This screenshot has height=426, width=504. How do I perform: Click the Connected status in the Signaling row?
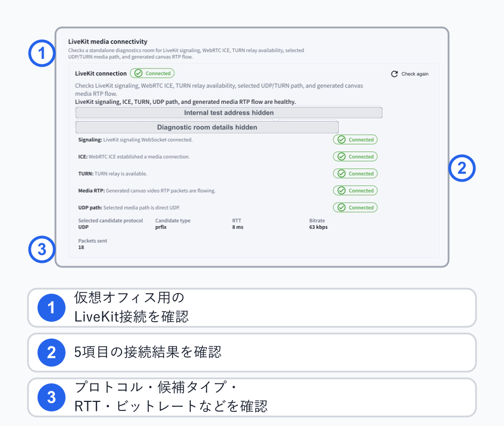[x=355, y=140]
